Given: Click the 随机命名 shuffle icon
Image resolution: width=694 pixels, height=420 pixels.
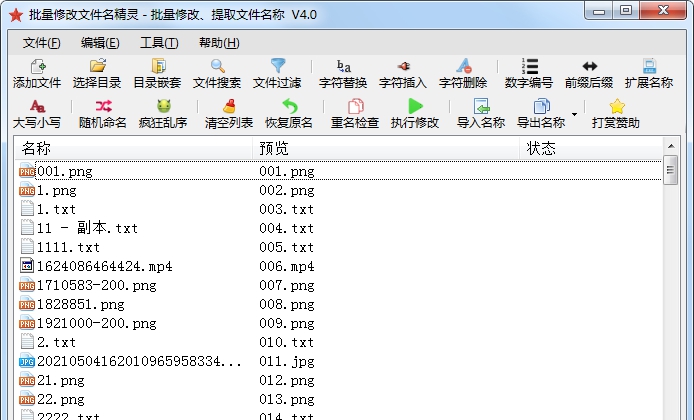Looking at the screenshot, I should click(x=103, y=106).
